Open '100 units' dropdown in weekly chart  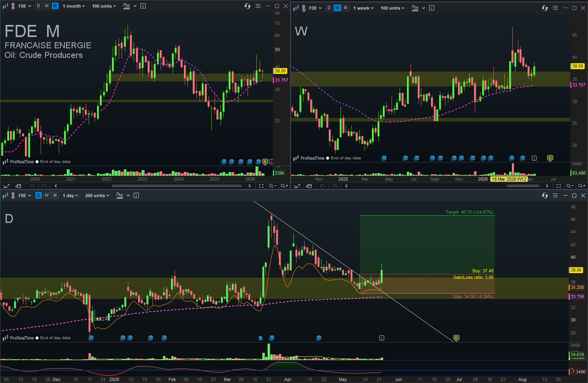tap(393, 8)
